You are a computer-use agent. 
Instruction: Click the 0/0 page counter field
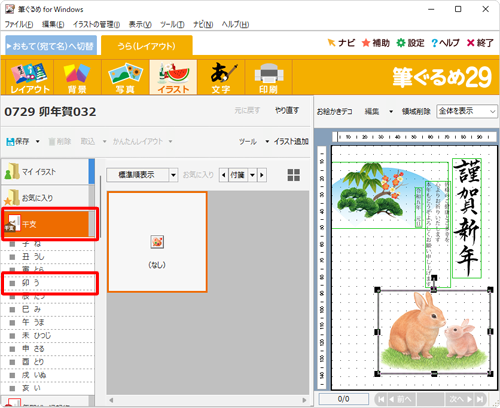pos(343,399)
